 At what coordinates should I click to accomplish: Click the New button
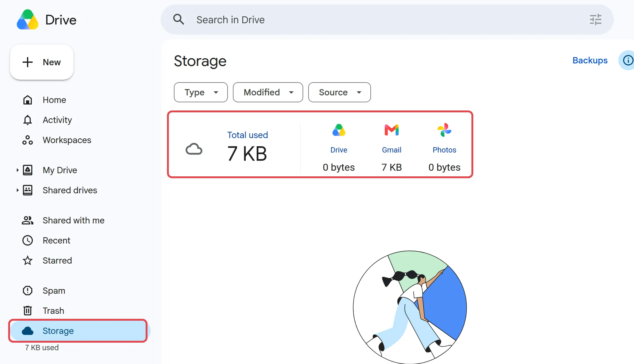(42, 62)
